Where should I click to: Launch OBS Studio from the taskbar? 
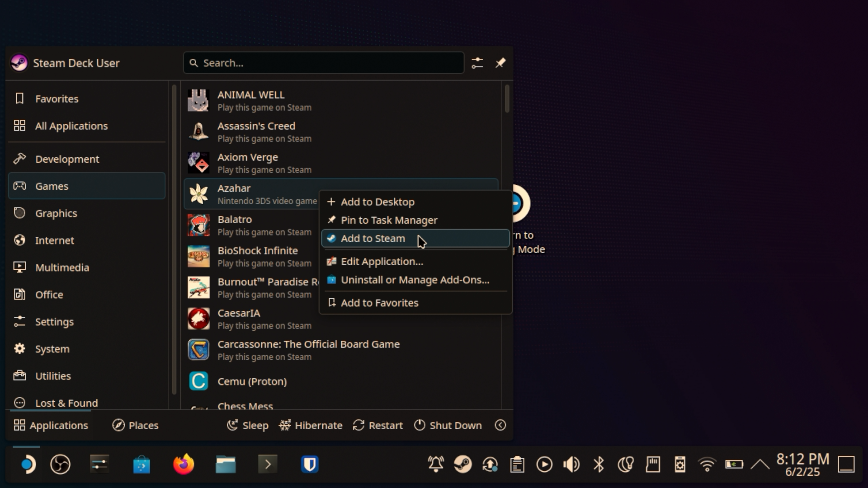(x=60, y=465)
